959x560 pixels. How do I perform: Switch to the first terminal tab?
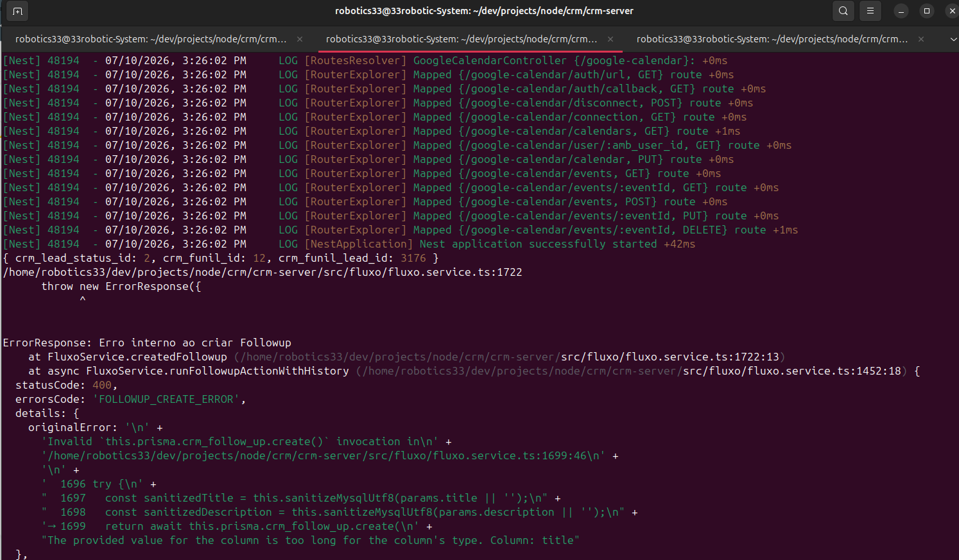(x=150, y=39)
